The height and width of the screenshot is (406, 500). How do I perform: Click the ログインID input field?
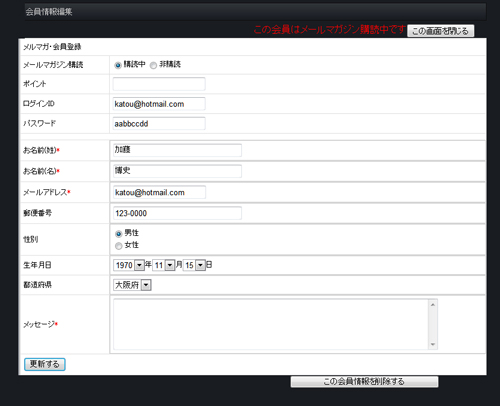pyautogui.click(x=159, y=104)
